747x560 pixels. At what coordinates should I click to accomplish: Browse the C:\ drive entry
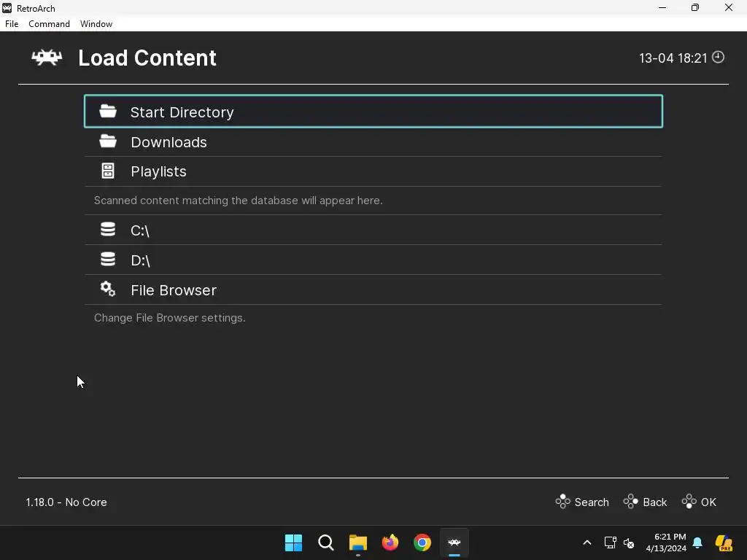[373, 230]
